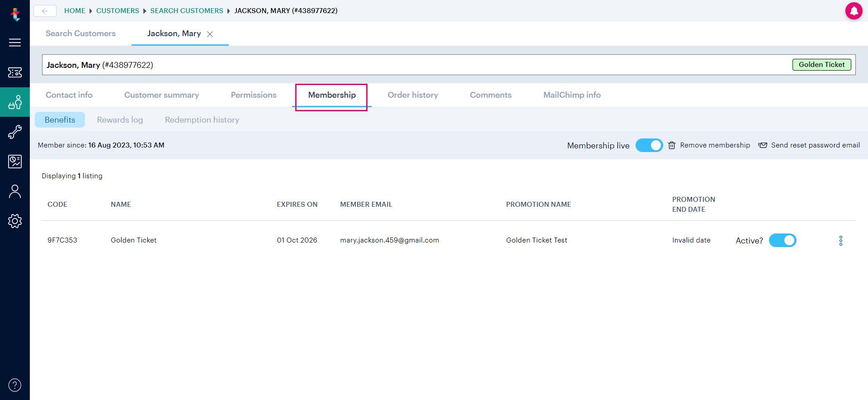Open the settings gear icon in sidebar
This screenshot has width=868, height=400.
click(15, 221)
